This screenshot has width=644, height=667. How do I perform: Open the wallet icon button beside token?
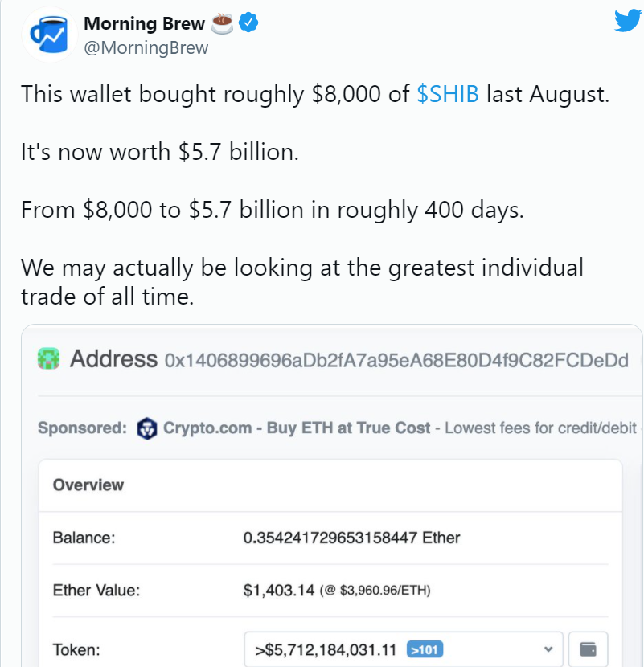[589, 649]
